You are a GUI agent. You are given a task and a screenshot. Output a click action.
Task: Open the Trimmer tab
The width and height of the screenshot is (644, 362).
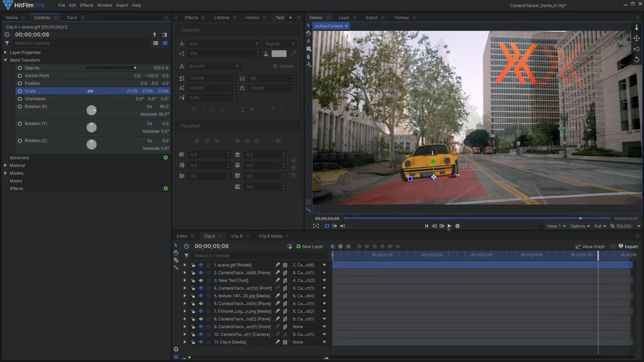coord(401,18)
